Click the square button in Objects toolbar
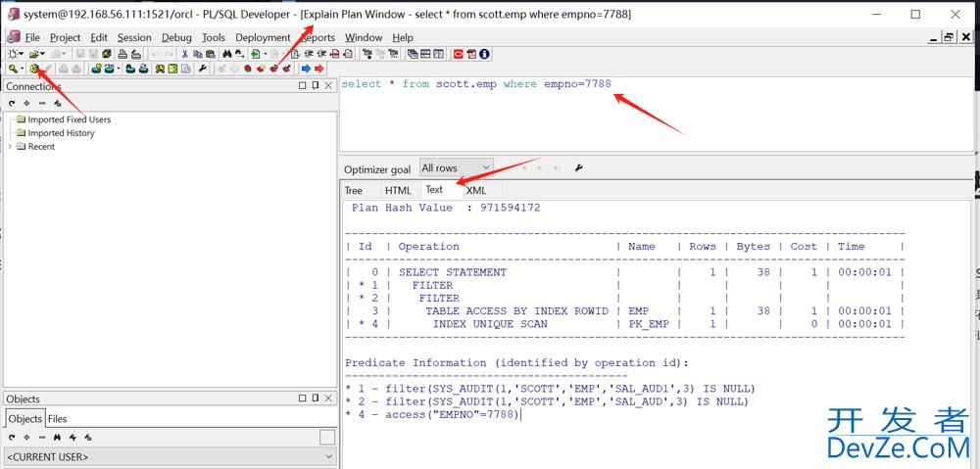The image size is (980, 469). tap(327, 437)
